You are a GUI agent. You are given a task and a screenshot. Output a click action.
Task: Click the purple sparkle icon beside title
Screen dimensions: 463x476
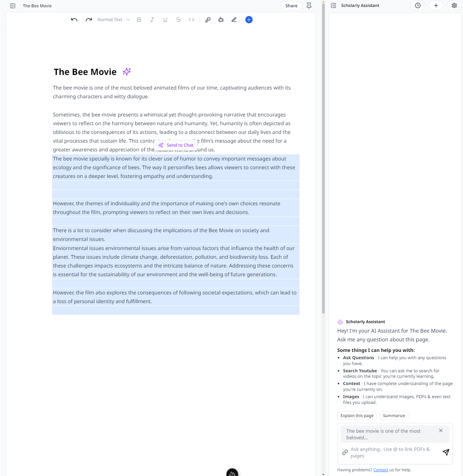tap(127, 72)
